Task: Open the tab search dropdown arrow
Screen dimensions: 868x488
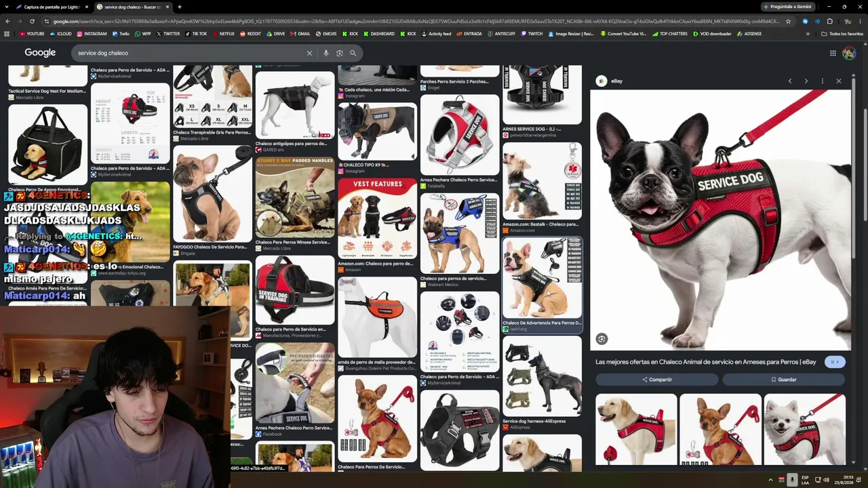Action: [x=7, y=7]
